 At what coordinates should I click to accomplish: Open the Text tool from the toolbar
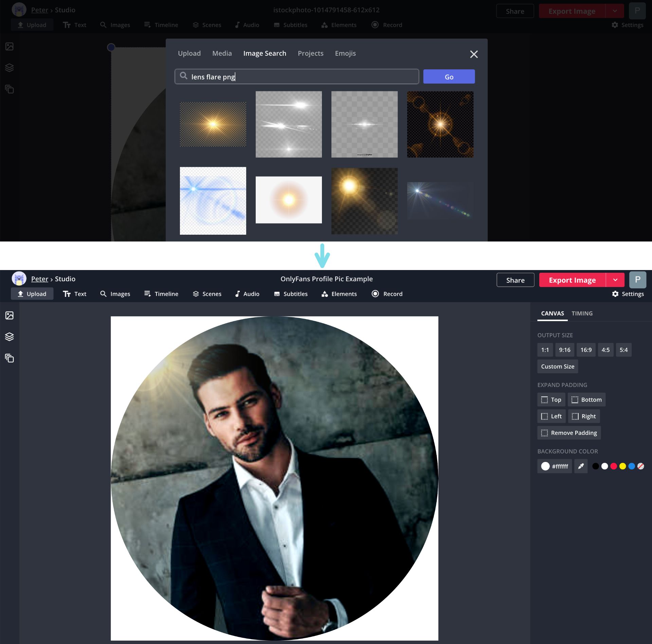tap(74, 293)
